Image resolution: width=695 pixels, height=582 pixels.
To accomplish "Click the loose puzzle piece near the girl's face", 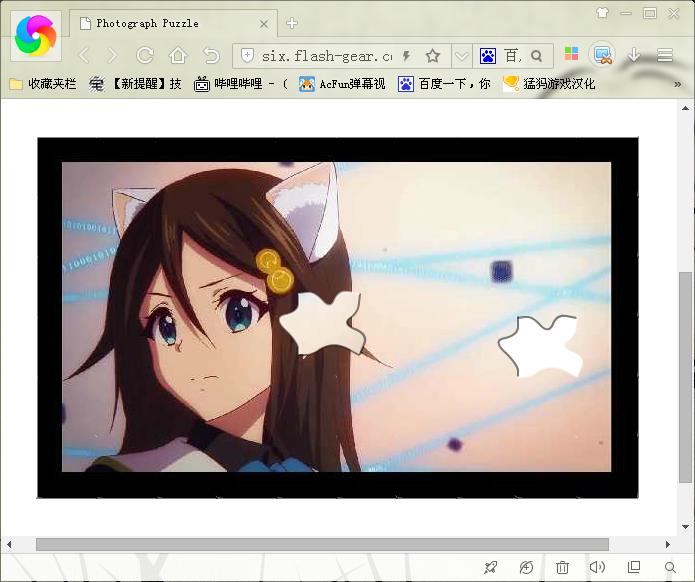I will [x=320, y=324].
